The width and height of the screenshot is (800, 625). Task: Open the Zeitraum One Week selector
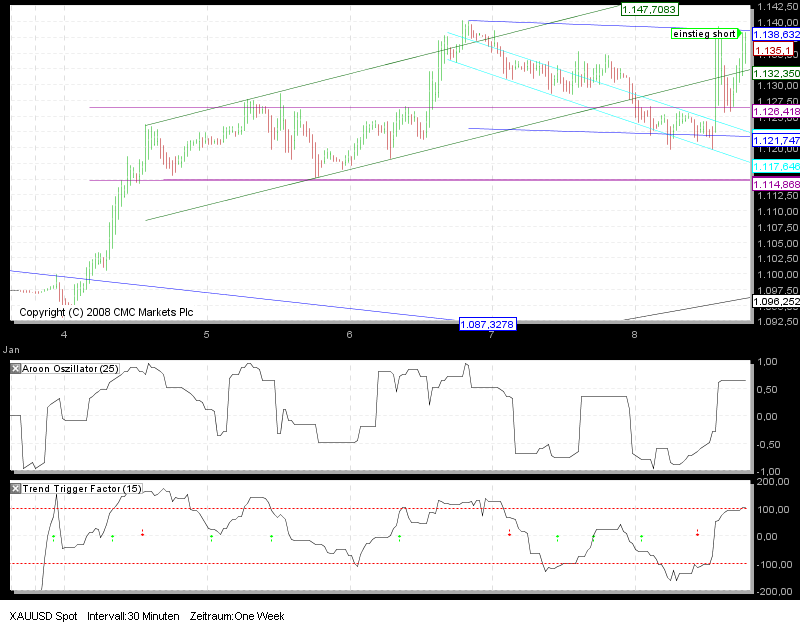point(237,616)
